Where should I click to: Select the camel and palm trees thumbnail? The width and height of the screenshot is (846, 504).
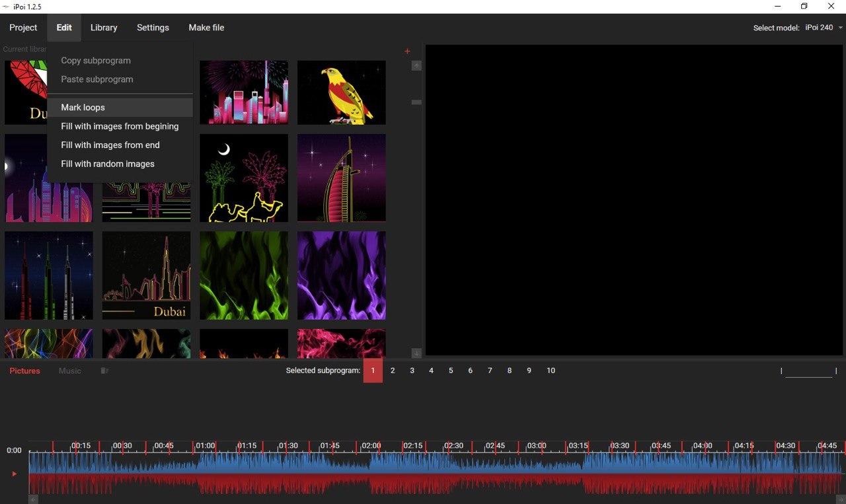click(x=244, y=178)
